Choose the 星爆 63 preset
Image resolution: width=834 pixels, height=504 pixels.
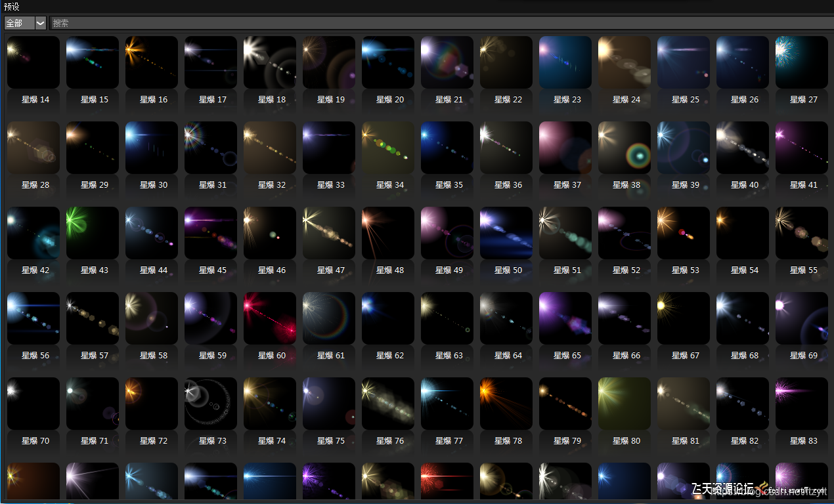447,318
